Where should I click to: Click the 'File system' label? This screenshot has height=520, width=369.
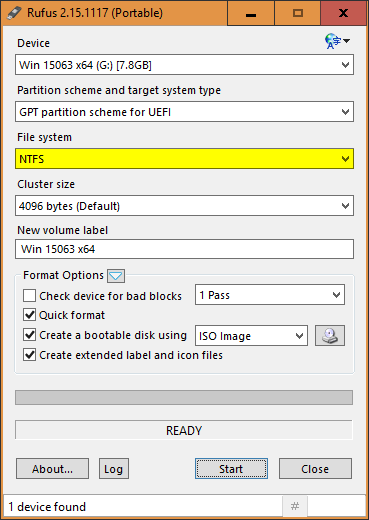coord(45,137)
